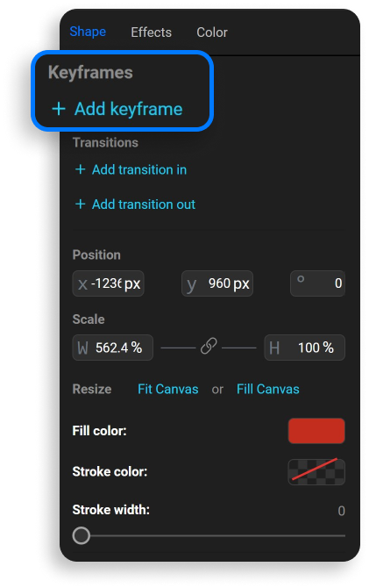Image resolution: width=369 pixels, height=588 pixels.
Task: Click the W width scale label
Action: coord(82,348)
